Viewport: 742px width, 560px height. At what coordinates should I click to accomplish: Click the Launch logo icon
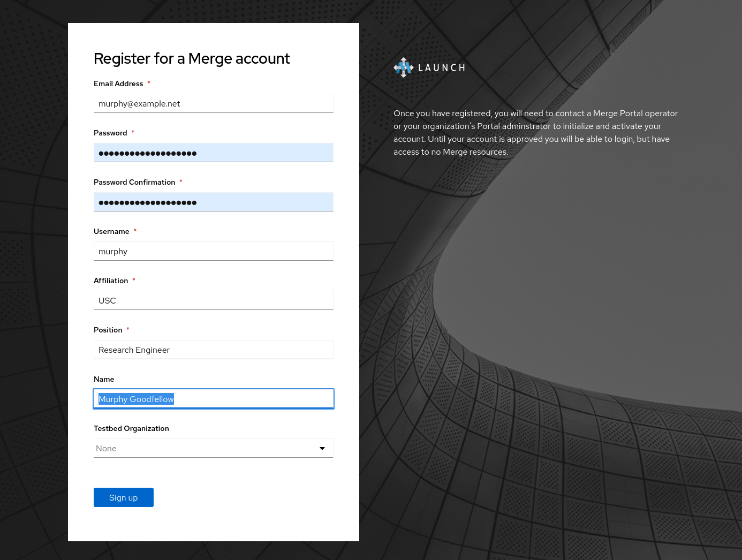pos(404,67)
